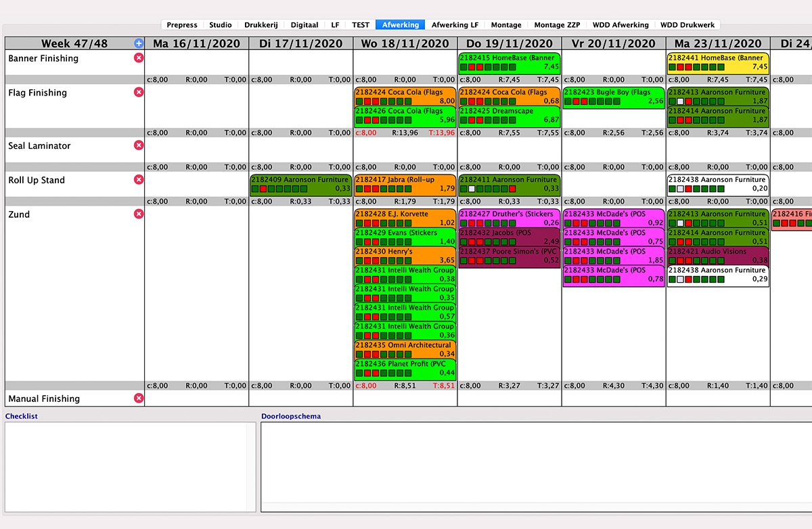Screen dimensions: 812x529
Task: Click inside the Checklist panel box
Action: 131,467
